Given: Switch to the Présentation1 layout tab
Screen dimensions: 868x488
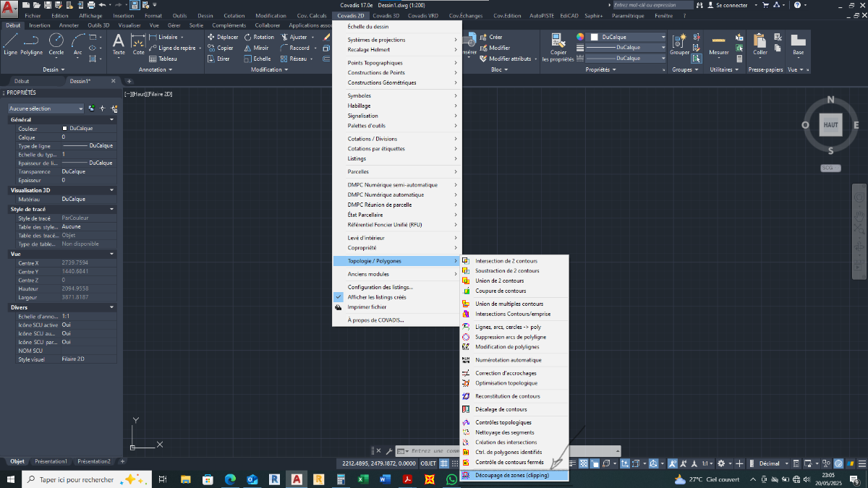Looking at the screenshot, I should click(x=51, y=461).
